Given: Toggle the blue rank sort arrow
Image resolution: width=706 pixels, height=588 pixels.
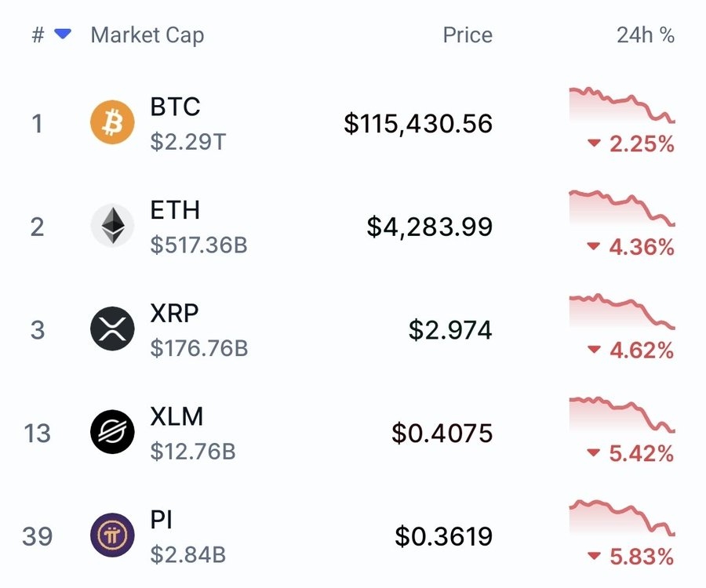Looking at the screenshot, I should (x=63, y=34).
